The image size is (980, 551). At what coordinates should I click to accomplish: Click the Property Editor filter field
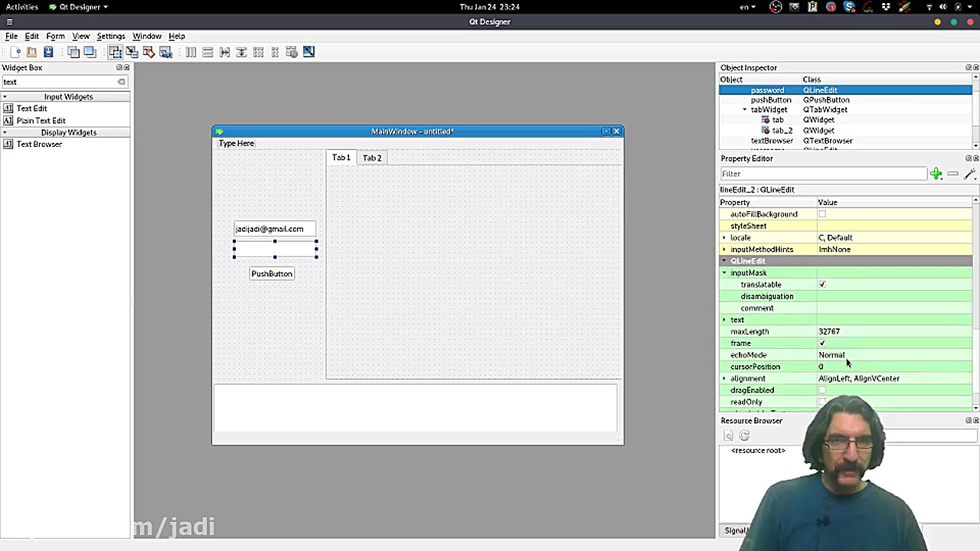(823, 174)
